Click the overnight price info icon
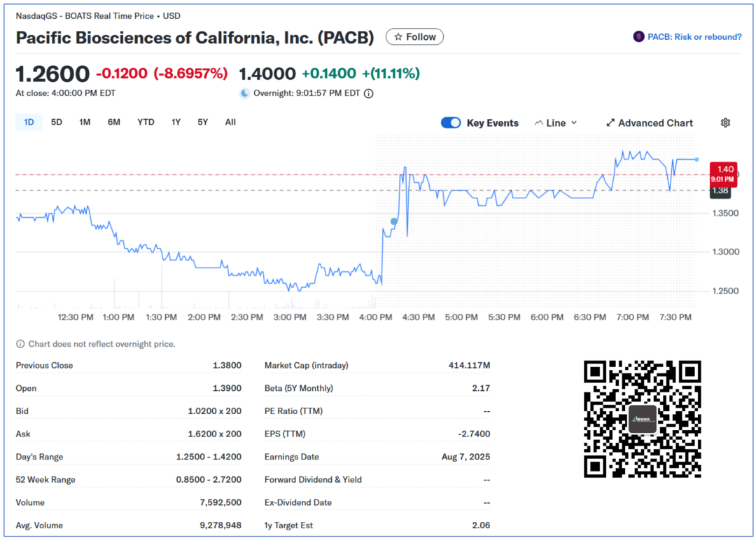 (368, 94)
